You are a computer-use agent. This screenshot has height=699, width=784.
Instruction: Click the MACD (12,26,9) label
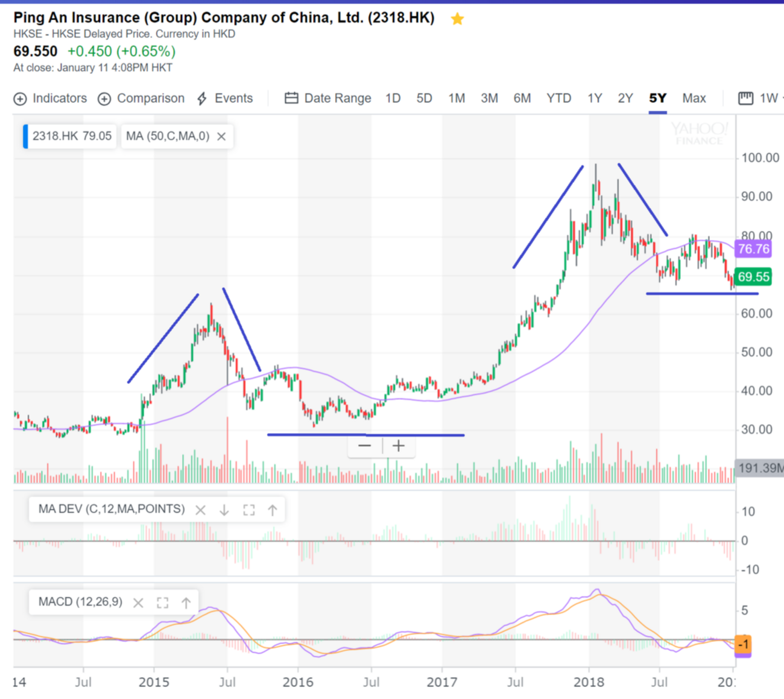(x=80, y=602)
